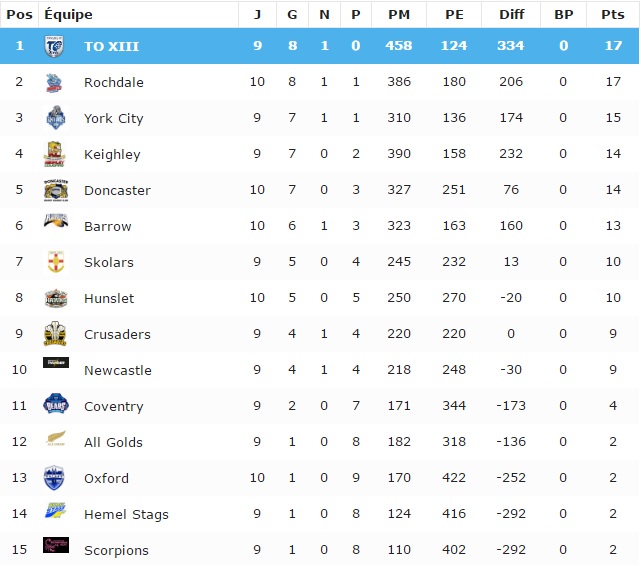Click the Équipe column header
Viewport: 641px width, 566px height.
point(69,14)
